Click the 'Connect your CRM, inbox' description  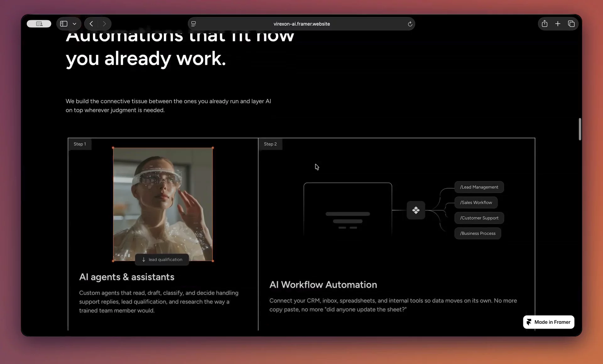pos(393,305)
